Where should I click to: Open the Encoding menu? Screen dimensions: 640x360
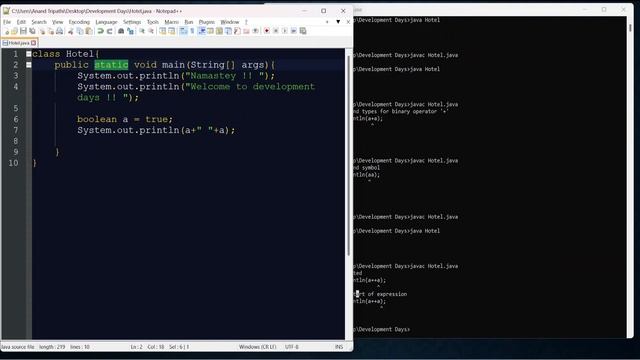click(x=79, y=22)
